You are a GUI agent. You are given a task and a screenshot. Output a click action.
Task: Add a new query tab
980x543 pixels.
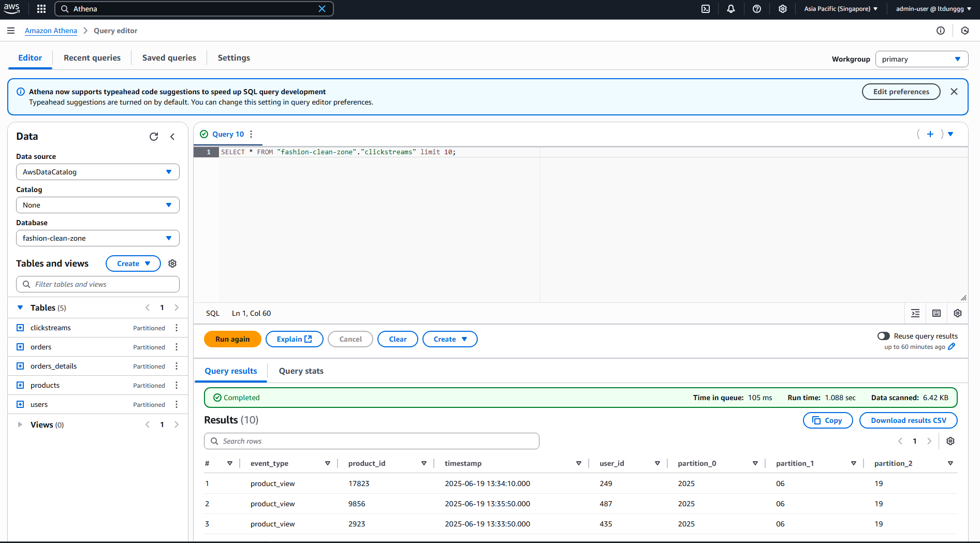click(930, 134)
